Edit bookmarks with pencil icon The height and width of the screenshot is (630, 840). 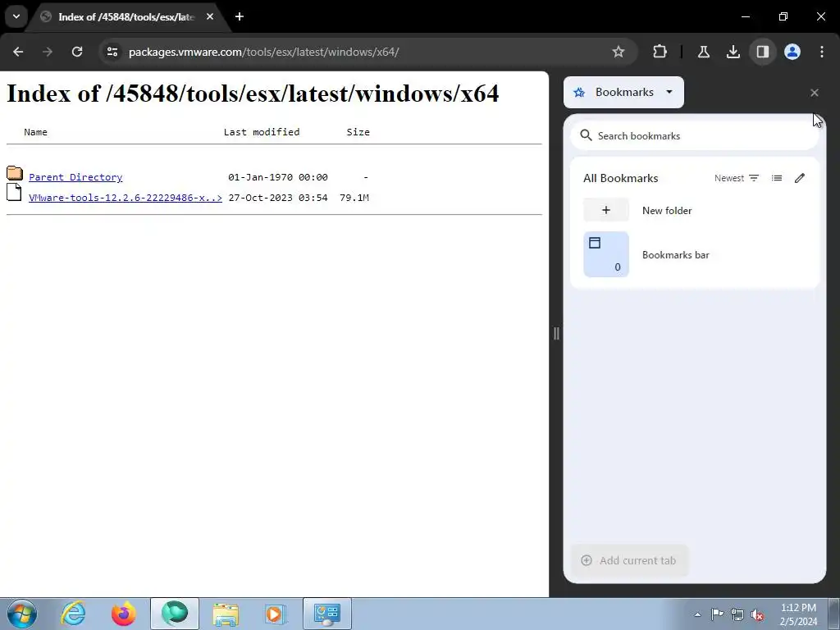pyautogui.click(x=800, y=178)
